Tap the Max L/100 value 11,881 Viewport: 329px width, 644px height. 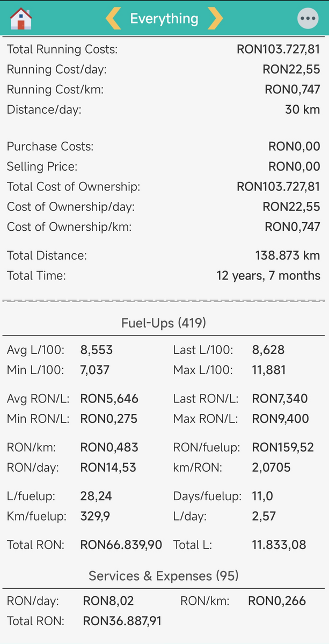(269, 370)
